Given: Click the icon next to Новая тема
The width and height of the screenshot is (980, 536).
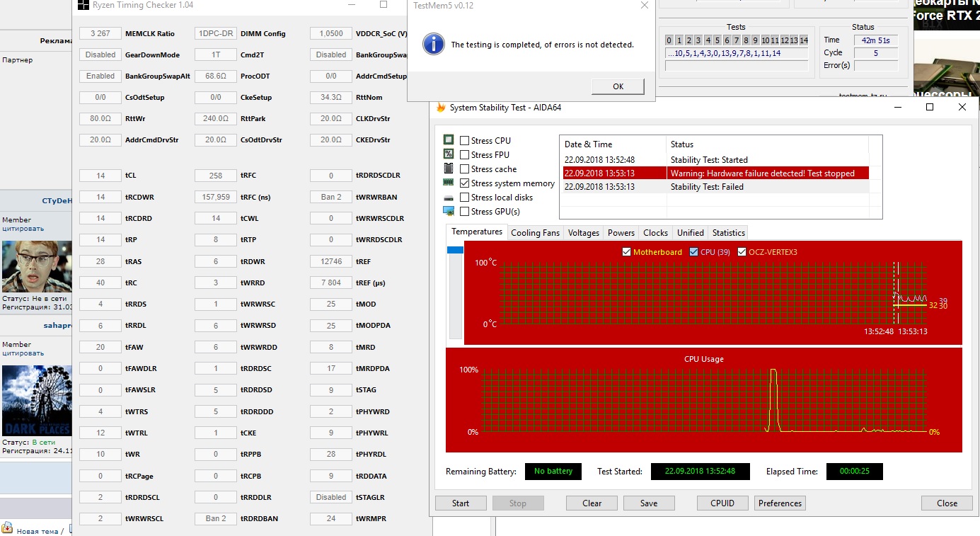Looking at the screenshot, I should point(7,528).
